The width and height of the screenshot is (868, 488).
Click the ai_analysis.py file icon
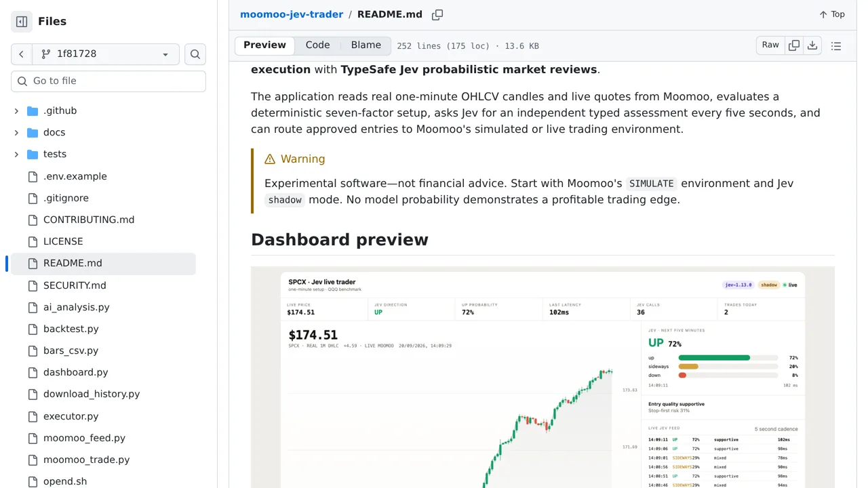33,307
